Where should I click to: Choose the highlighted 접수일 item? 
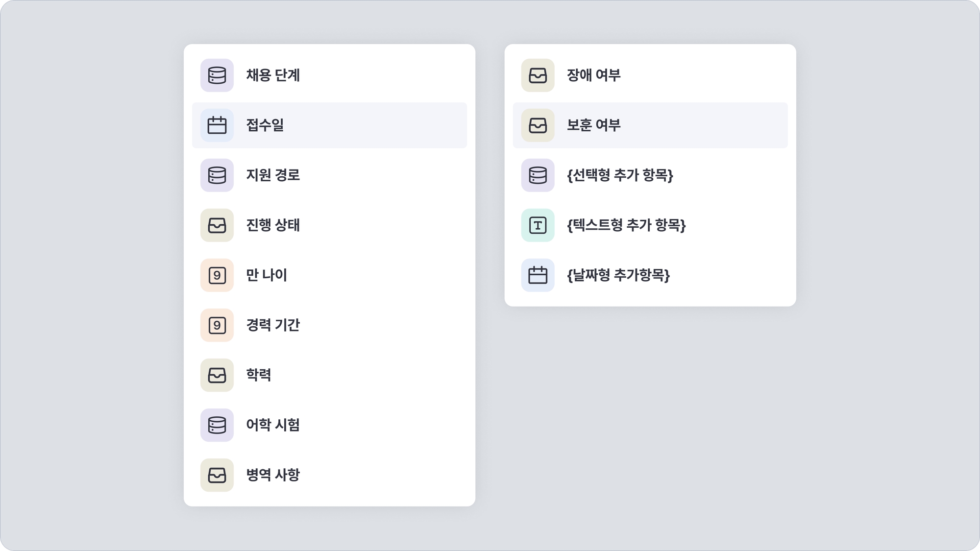pos(265,125)
